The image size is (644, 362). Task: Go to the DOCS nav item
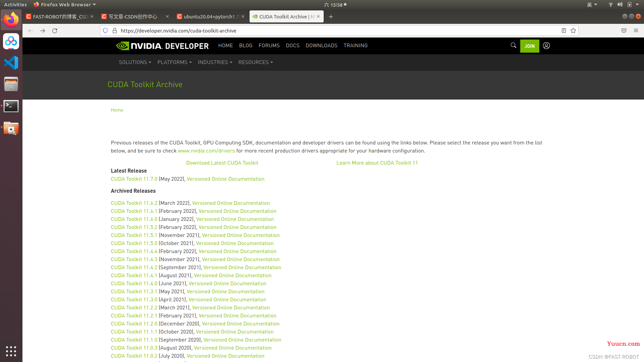(x=292, y=46)
